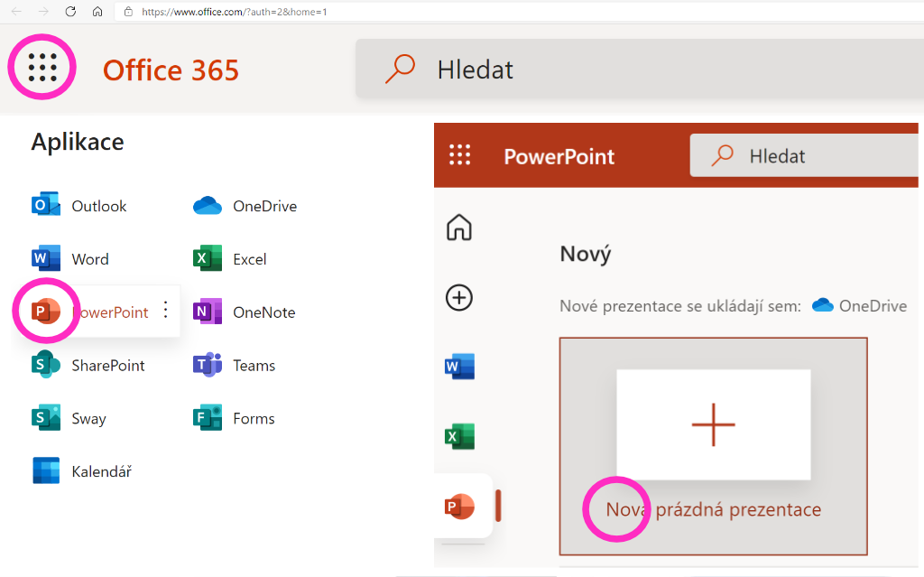
Task: Create a new blank presentation thumbnail
Action: point(713,424)
